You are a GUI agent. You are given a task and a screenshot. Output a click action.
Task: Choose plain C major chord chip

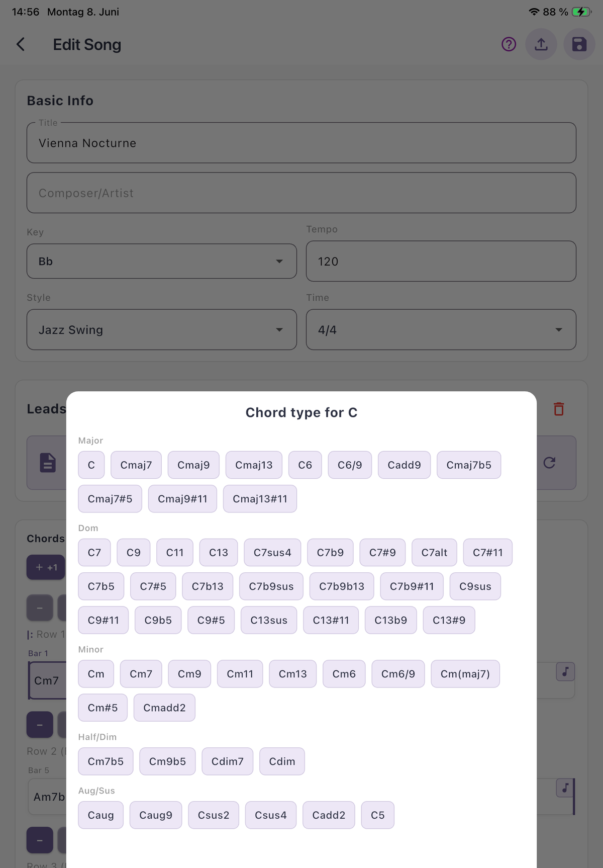[x=91, y=465]
